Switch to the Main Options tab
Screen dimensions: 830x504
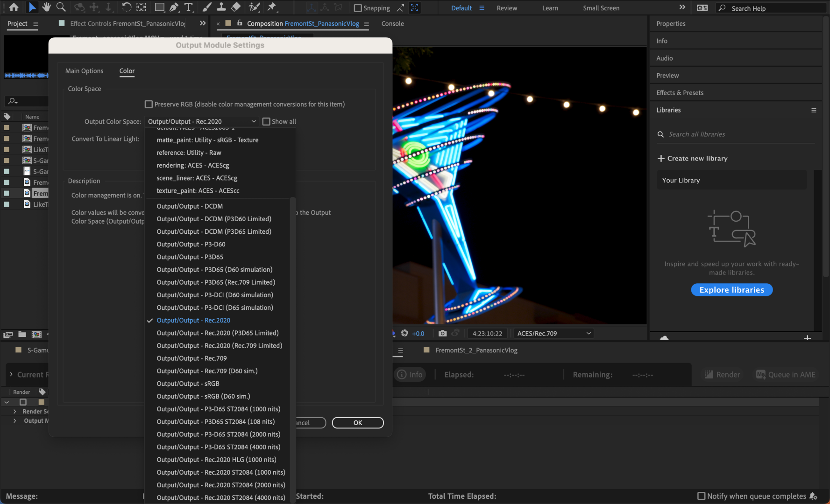84,71
